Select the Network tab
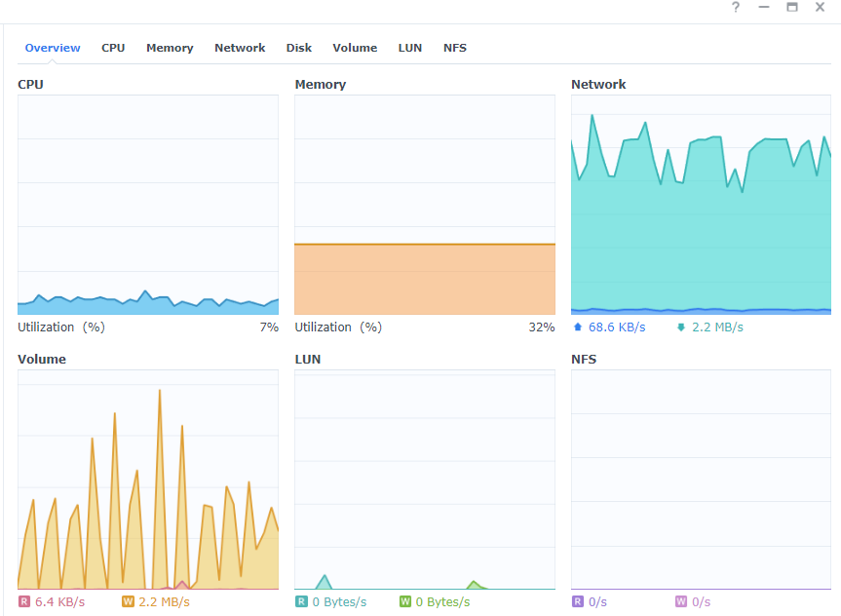The width and height of the screenshot is (841, 616). tap(240, 48)
